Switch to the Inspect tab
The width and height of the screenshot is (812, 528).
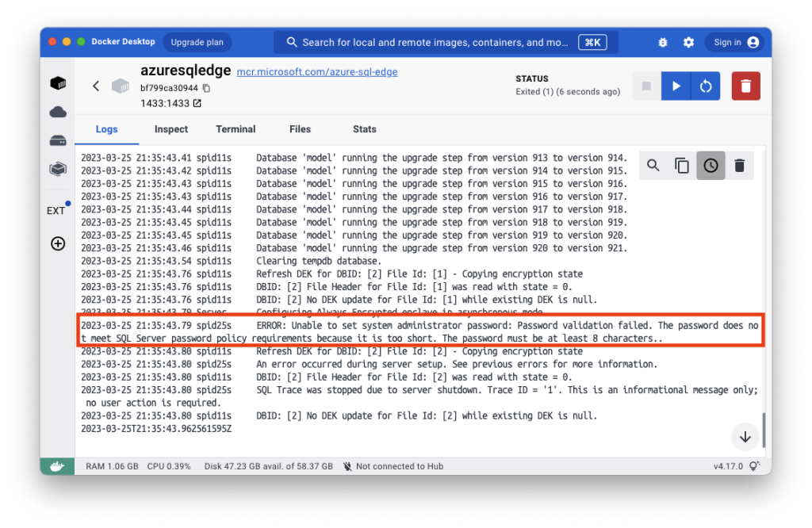pyautogui.click(x=171, y=129)
